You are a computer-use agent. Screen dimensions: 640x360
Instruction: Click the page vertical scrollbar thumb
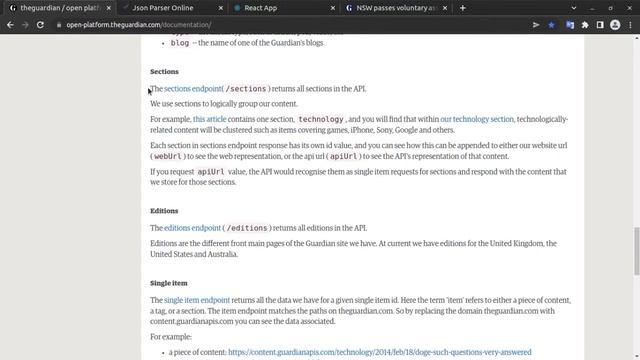[636, 251]
